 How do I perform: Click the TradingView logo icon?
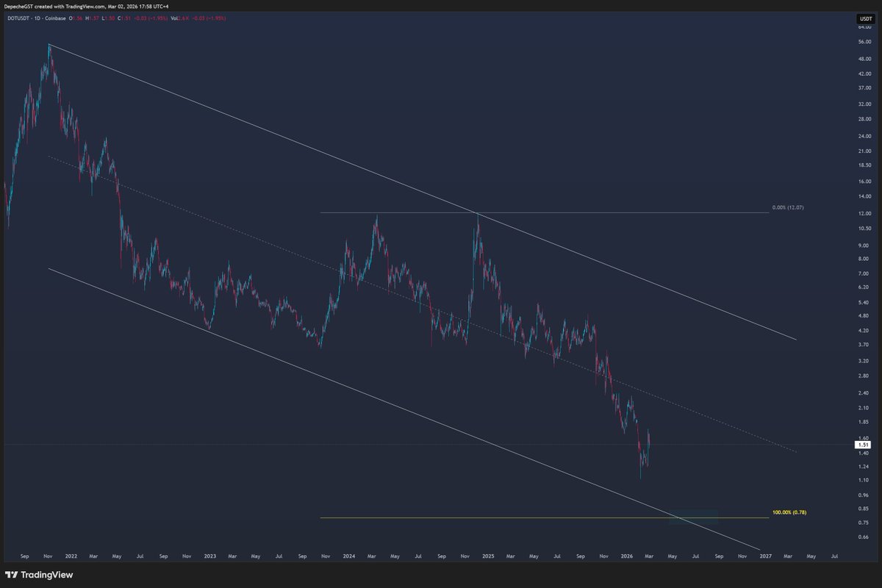(10, 575)
